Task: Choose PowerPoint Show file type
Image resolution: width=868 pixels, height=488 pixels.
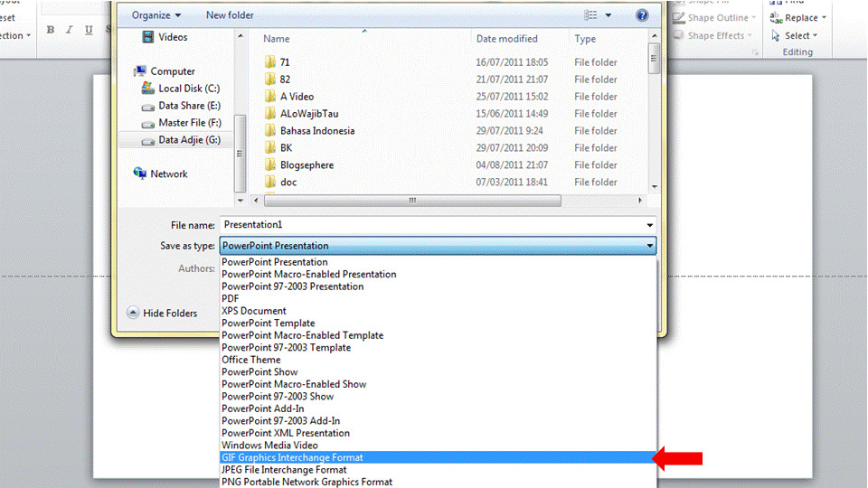Action: 438,371
